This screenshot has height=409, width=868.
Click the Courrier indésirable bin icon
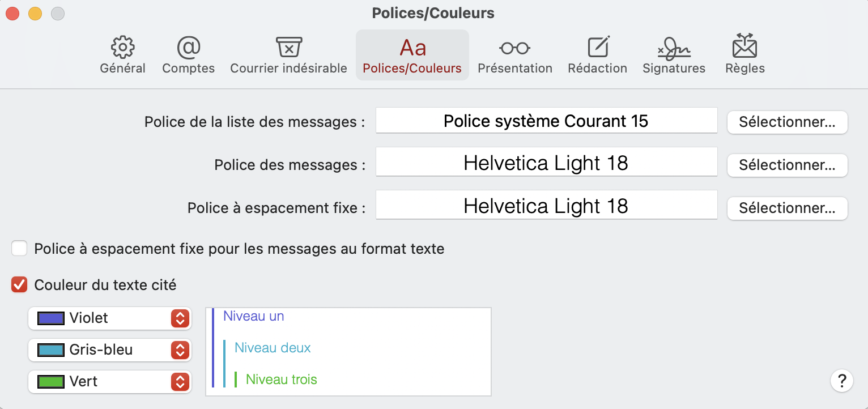click(x=288, y=48)
